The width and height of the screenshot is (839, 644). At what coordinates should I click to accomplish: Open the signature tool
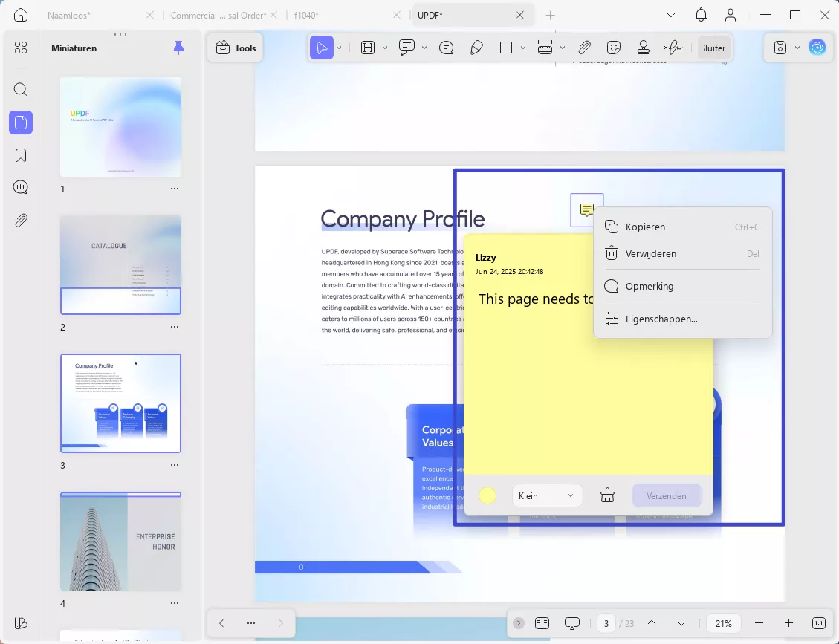pyautogui.click(x=673, y=48)
